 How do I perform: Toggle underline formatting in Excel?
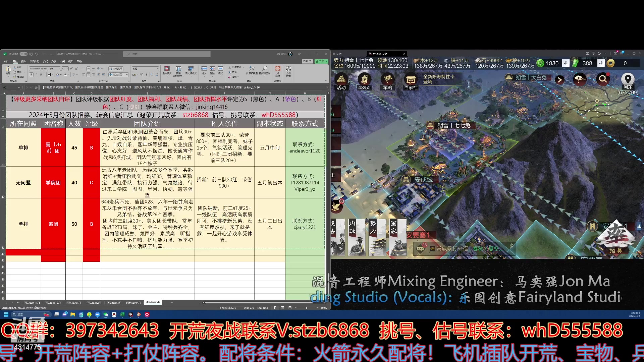point(41,74)
